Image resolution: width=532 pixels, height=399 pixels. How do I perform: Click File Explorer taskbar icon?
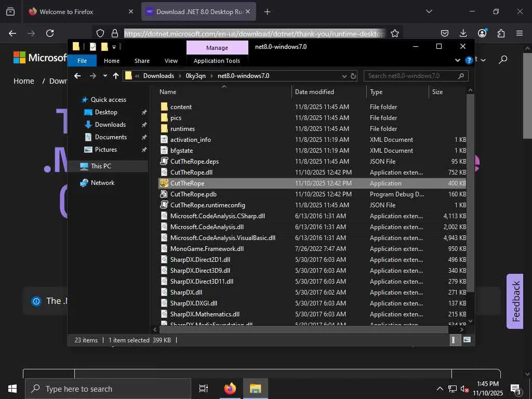coord(255,389)
